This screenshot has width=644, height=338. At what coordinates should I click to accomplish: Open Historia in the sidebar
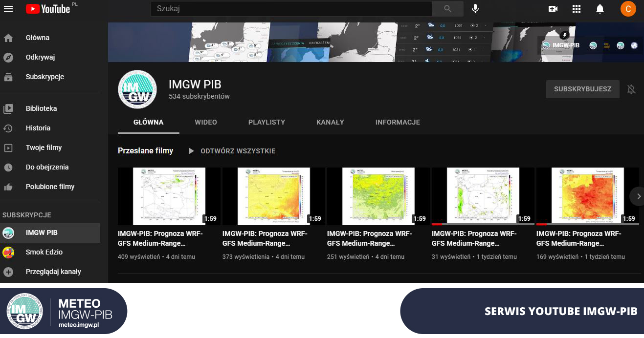pos(50,128)
